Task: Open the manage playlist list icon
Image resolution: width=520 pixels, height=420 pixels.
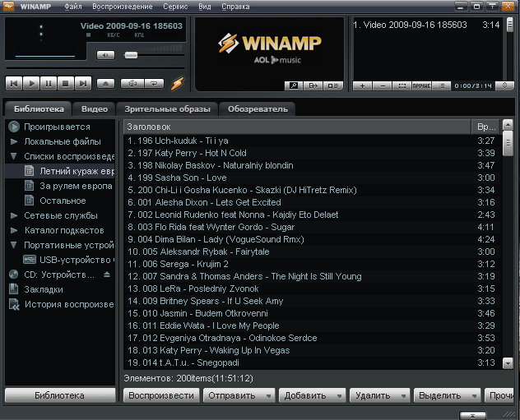Action: click(x=441, y=85)
